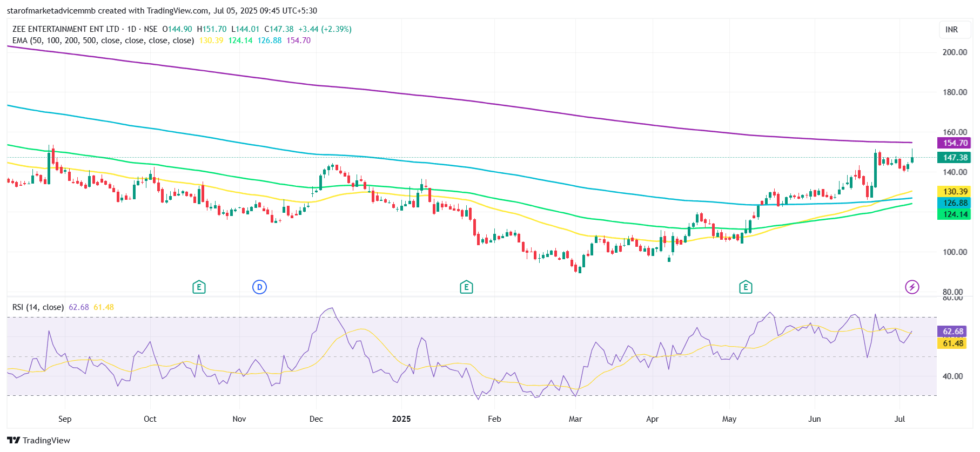Click the Mar label on time axis
The height and width of the screenshot is (452, 980).
[x=575, y=419]
